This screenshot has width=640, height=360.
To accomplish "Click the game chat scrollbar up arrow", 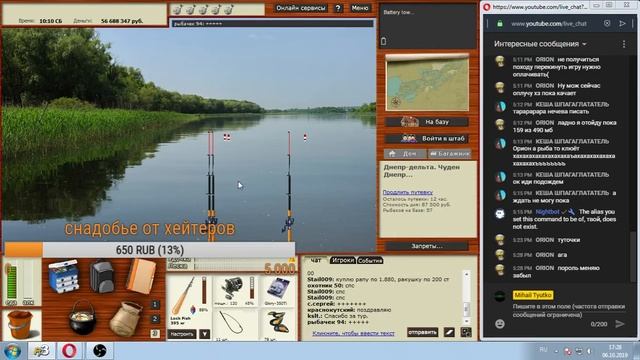I will click(467, 274).
